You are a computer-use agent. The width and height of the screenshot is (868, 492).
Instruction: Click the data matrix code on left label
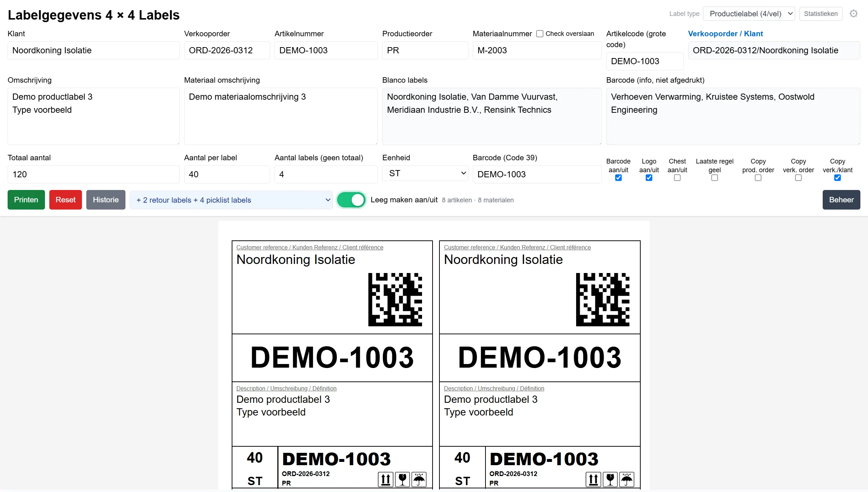click(395, 299)
